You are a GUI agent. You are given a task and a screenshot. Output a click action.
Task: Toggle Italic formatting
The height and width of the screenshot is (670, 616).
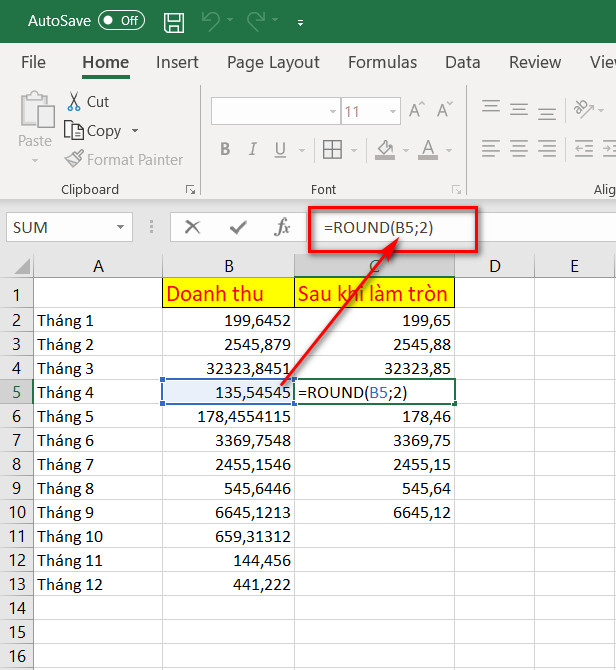(x=252, y=150)
